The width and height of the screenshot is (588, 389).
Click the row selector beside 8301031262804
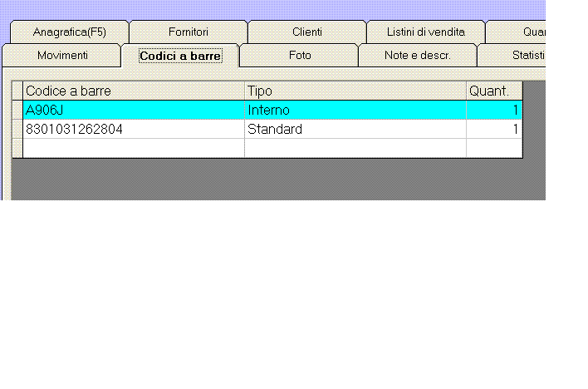point(17,129)
